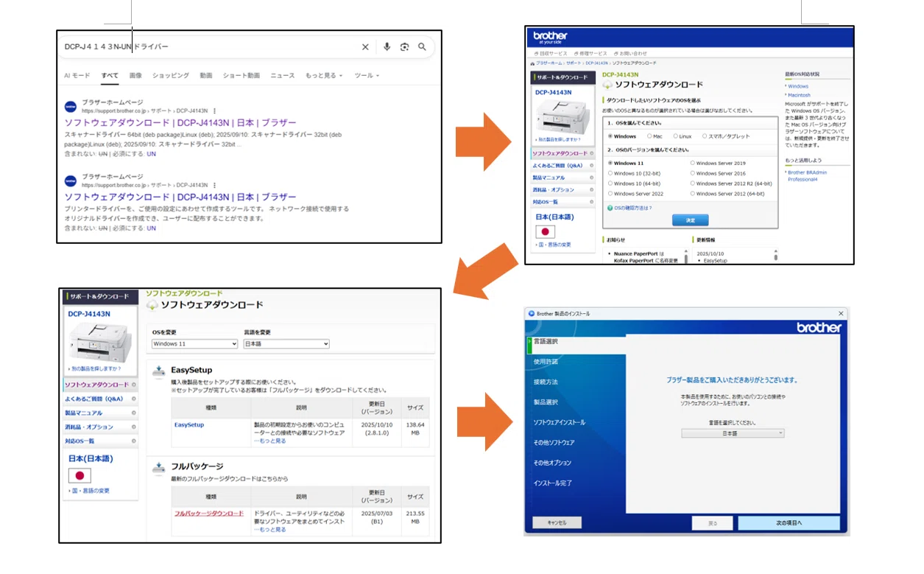
Task: Click 国・言語の変更 on the download list page
Action: click(x=91, y=491)
